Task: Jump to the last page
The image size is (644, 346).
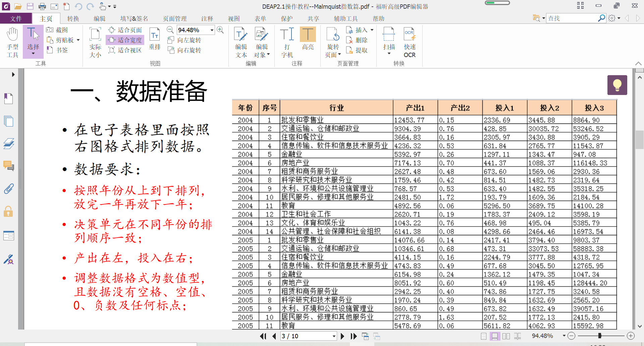Action: coord(354,336)
